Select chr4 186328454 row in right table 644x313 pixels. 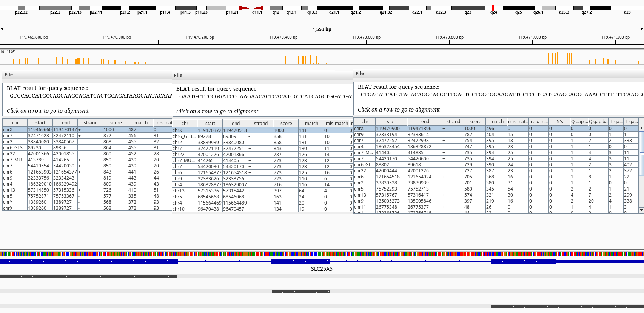(496, 146)
